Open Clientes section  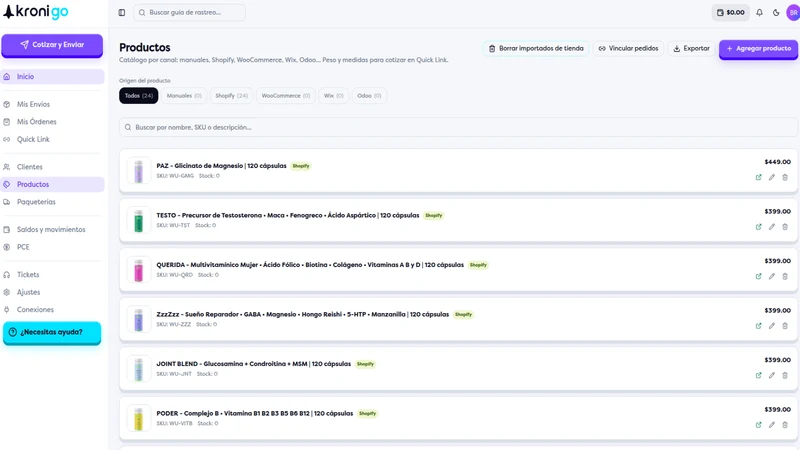(x=52, y=167)
